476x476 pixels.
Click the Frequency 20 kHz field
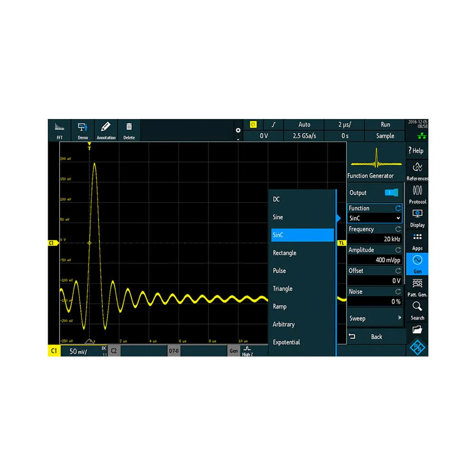[x=375, y=239]
